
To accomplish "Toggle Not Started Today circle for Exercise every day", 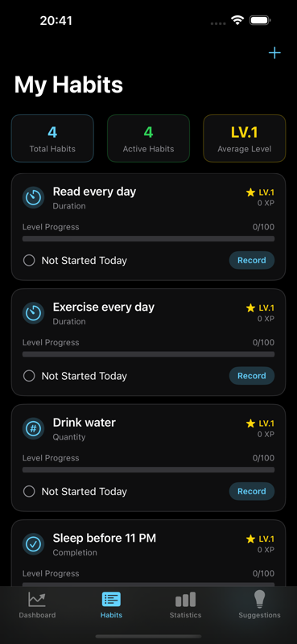I will 29,376.
